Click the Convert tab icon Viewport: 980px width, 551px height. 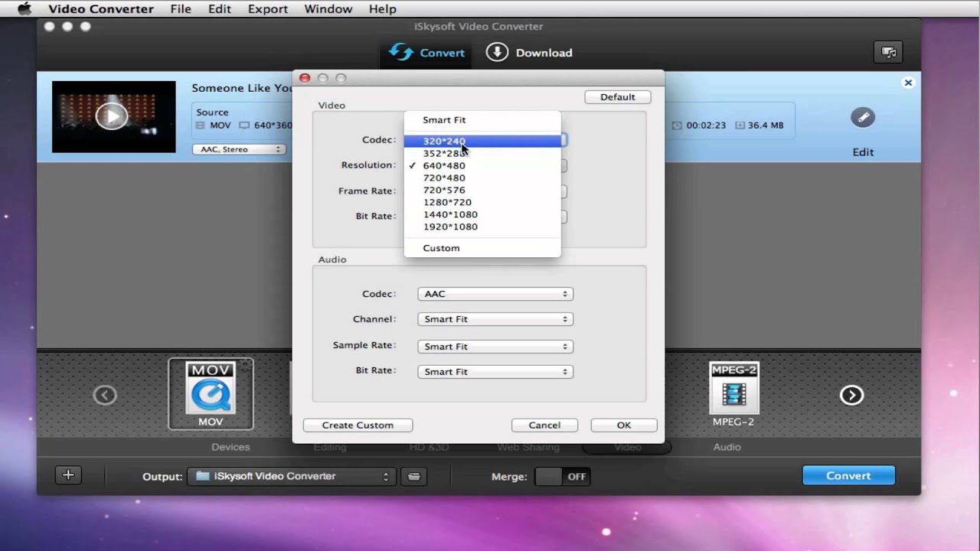point(401,52)
